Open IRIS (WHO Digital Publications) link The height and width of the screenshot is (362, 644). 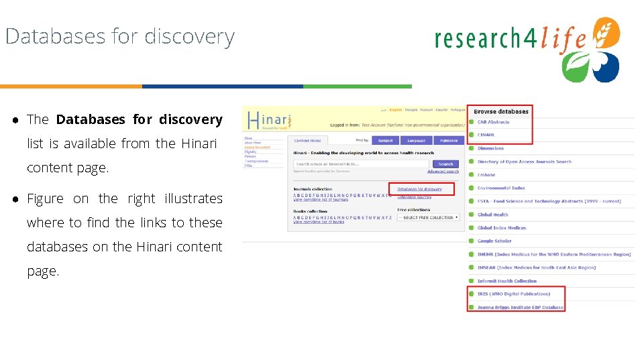[514, 294]
